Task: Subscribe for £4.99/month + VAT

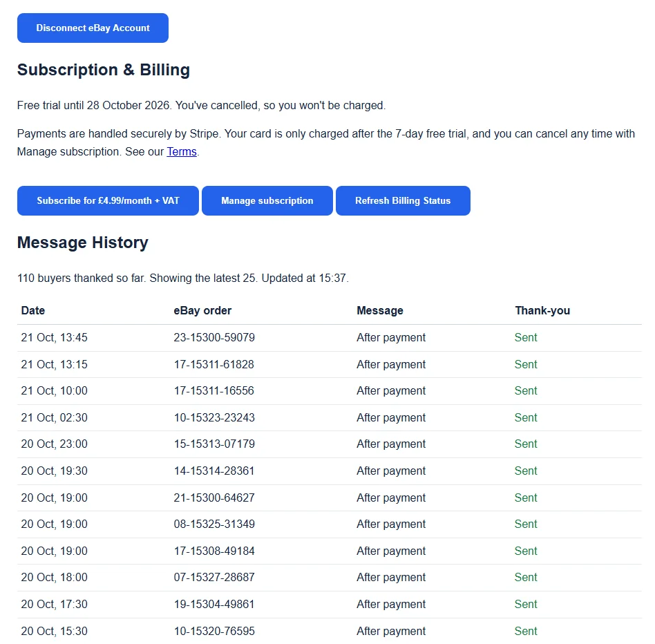Action: point(108,201)
